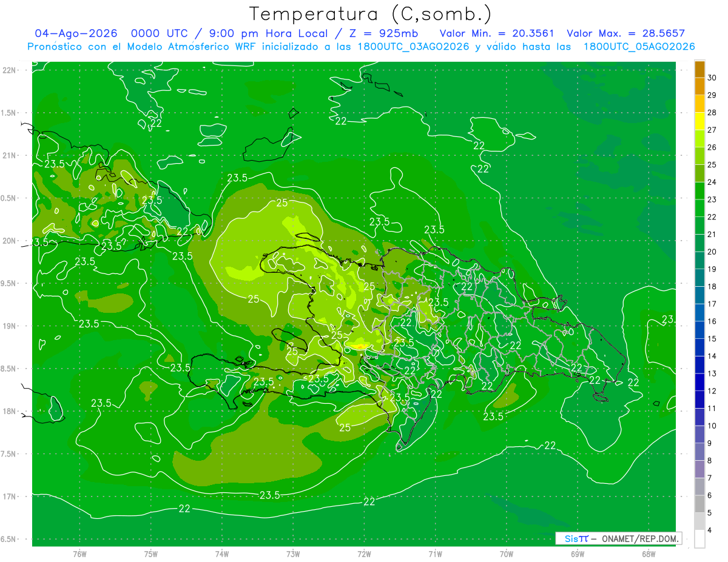
Task: Click the "Valor Max. = 28.5657" readout
Action: [x=625, y=33]
